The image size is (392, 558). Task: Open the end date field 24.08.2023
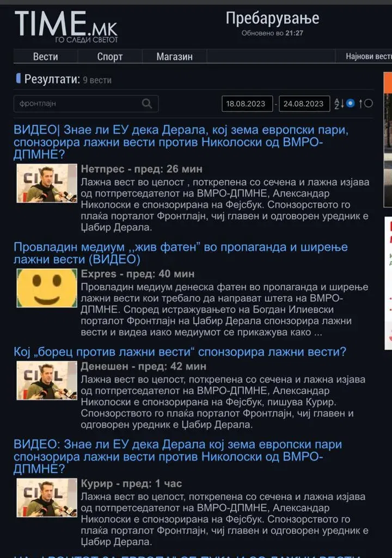coord(304,104)
